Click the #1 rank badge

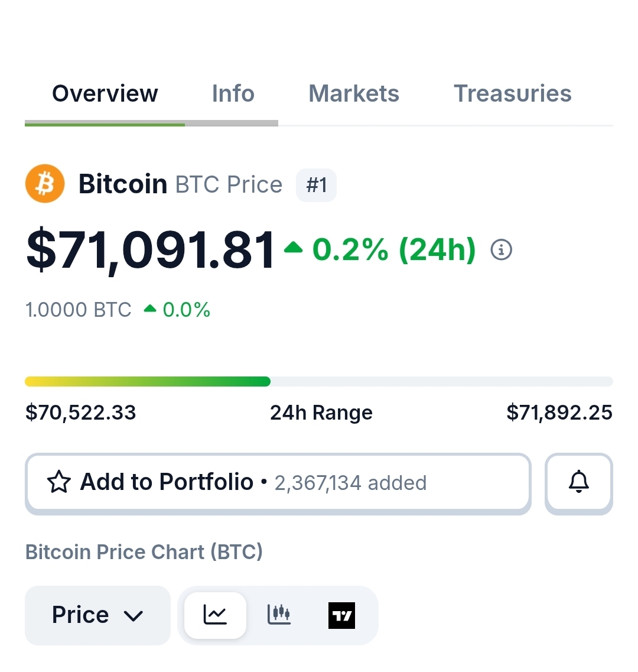tap(316, 185)
